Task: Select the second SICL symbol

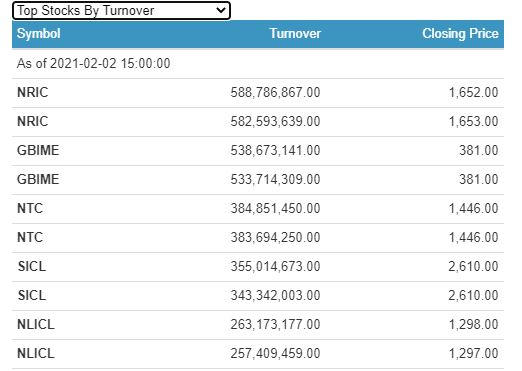Action: (x=32, y=295)
